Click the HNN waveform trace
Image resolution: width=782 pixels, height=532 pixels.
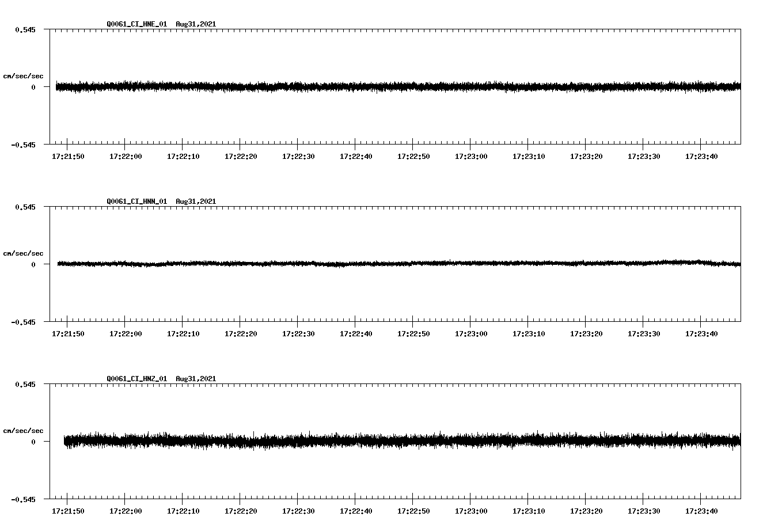click(x=399, y=264)
